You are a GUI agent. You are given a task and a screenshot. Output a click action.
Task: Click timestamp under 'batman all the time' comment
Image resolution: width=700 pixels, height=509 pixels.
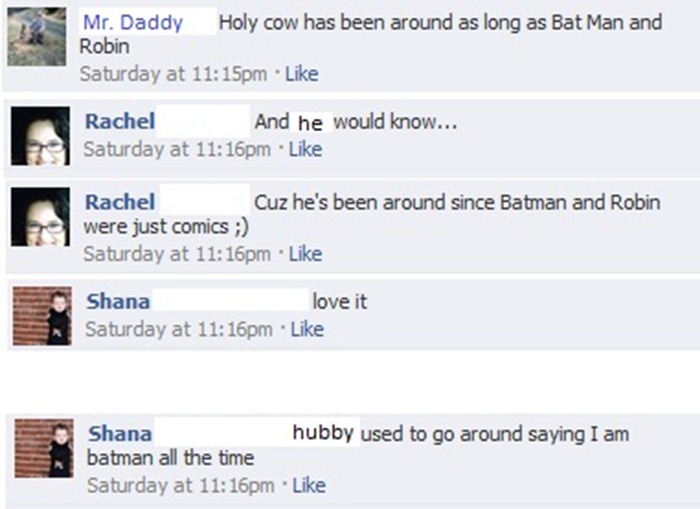click(x=180, y=485)
